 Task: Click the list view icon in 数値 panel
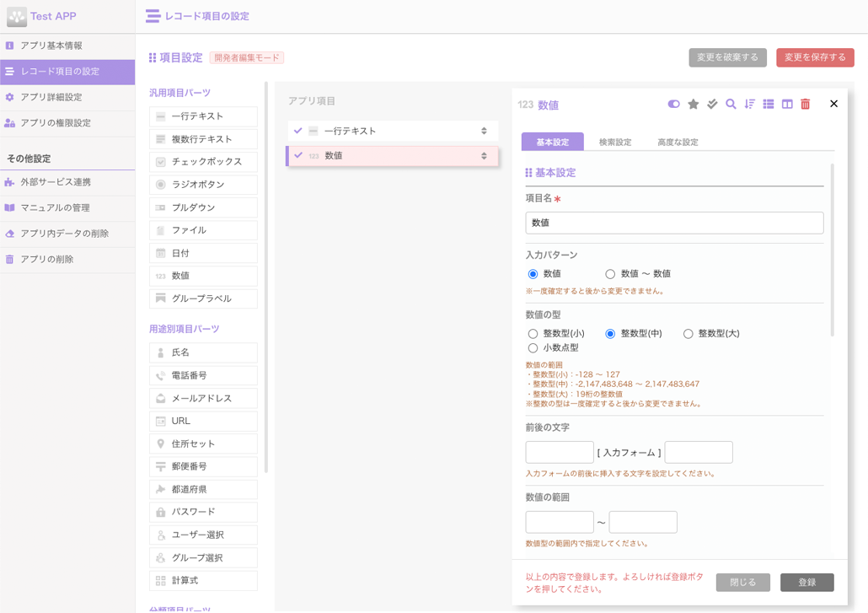tap(769, 104)
